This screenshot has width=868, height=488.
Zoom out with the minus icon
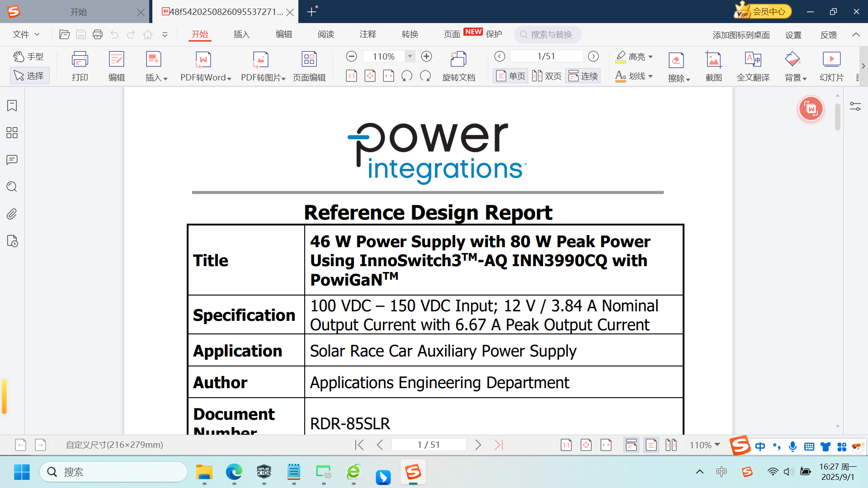coord(351,56)
